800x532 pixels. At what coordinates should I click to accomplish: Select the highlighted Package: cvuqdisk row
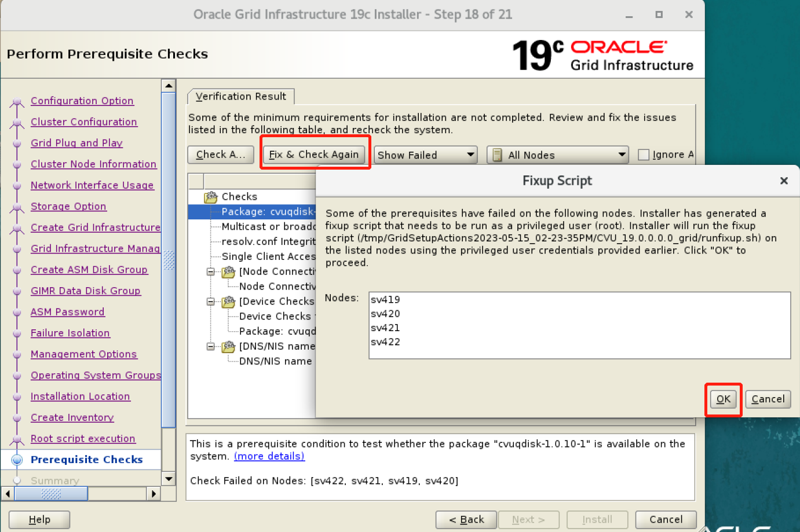tap(252, 212)
